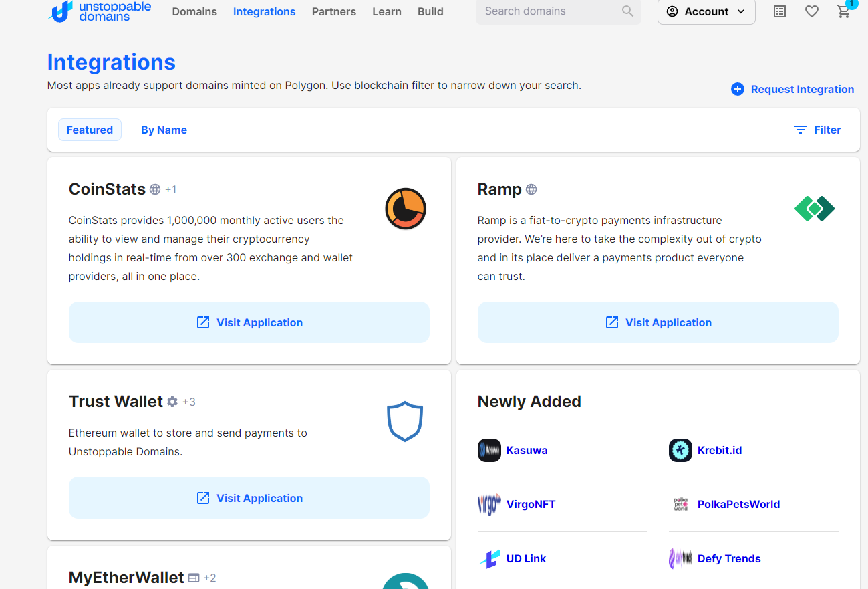Open the Krebit.id link
Image resolution: width=868 pixels, height=589 pixels.
(x=720, y=450)
